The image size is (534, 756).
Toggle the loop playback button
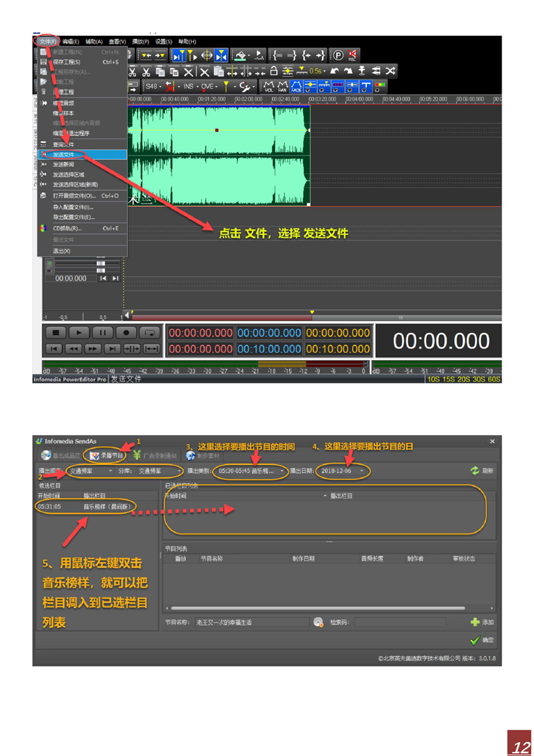click(150, 333)
